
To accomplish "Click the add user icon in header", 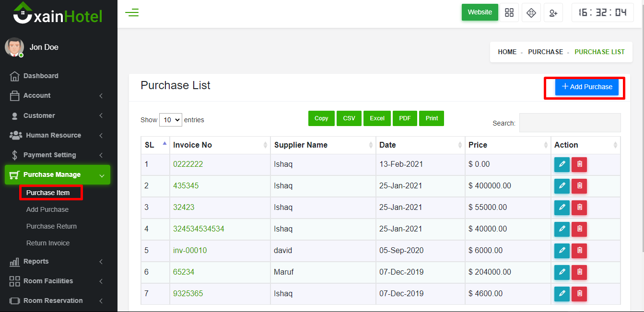I will pyautogui.click(x=553, y=13).
